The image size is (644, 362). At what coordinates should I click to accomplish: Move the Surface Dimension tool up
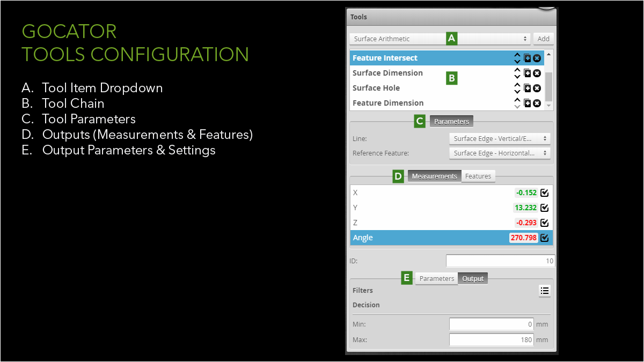click(517, 69)
